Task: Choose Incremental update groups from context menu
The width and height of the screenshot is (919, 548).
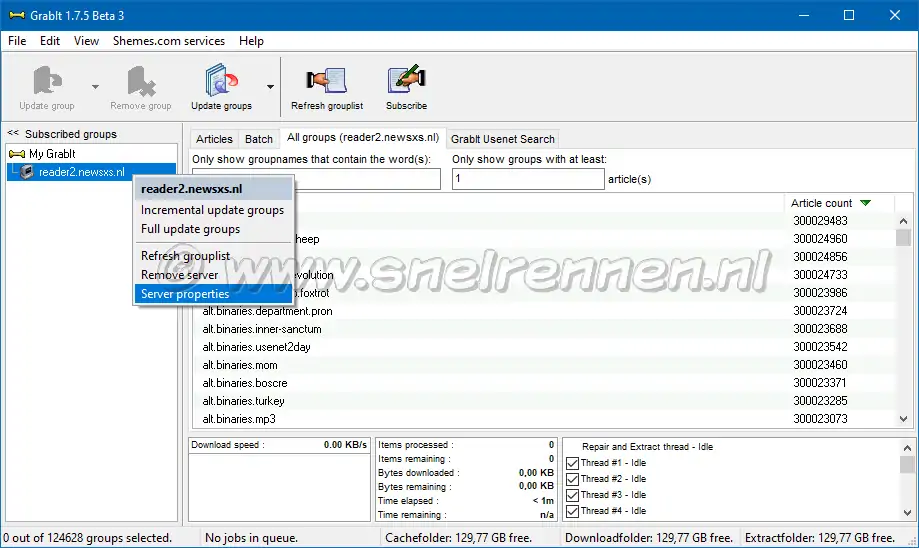Action: pos(213,210)
